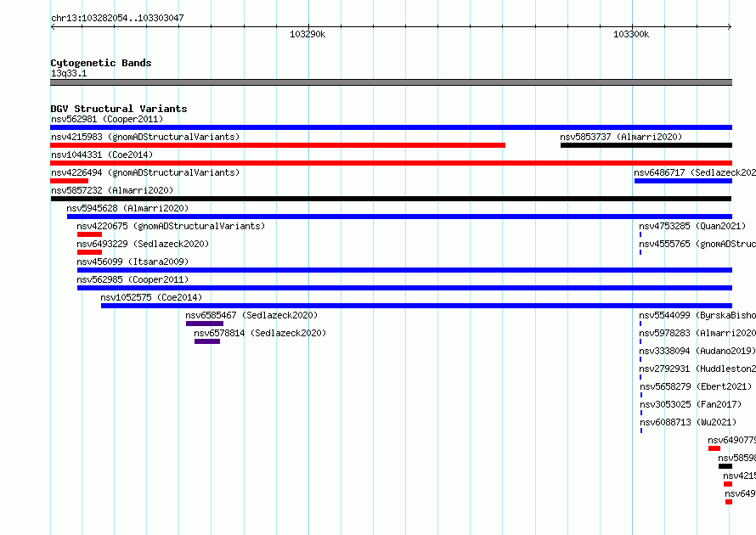Click the left arrow end of the ruler
This screenshot has height=535, width=756.
pos(53,26)
